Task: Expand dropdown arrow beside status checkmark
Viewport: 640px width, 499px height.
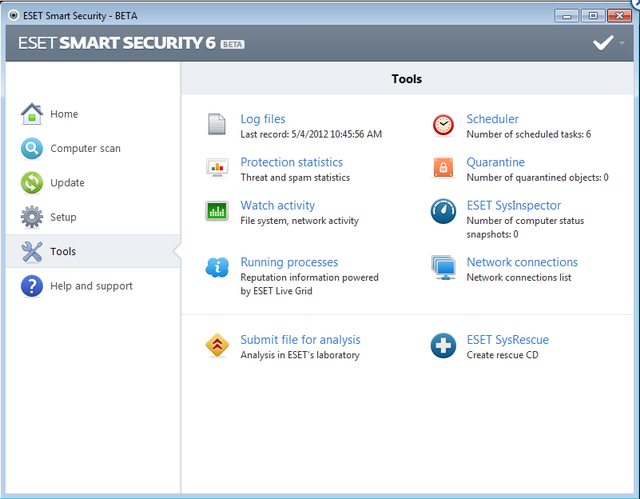Action: click(622, 43)
